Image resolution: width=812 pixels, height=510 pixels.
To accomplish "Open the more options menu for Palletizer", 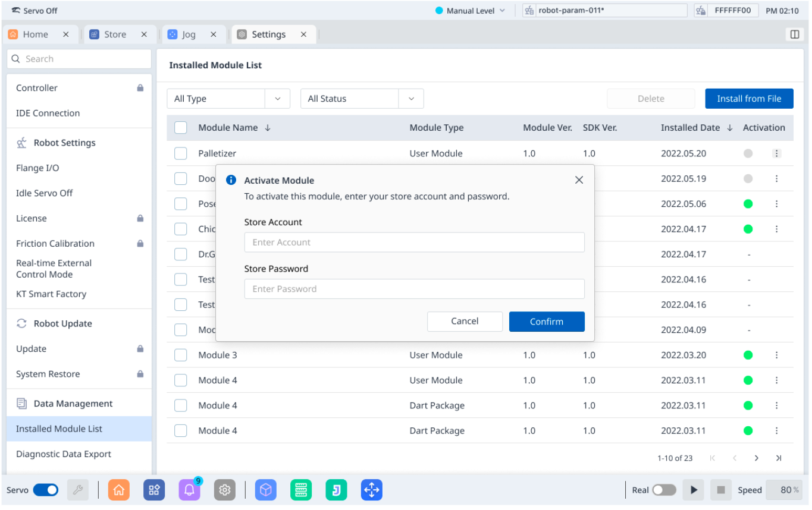I will coord(776,153).
